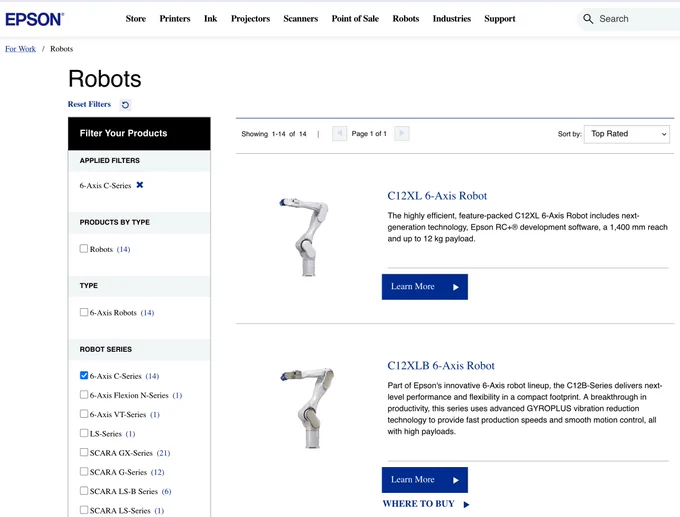Check the 6-Axis Flexion N-Series checkbox
This screenshot has height=517, width=680.
click(84, 395)
